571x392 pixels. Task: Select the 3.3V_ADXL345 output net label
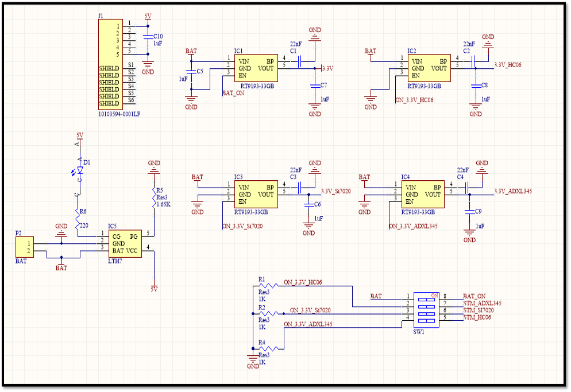(513, 191)
